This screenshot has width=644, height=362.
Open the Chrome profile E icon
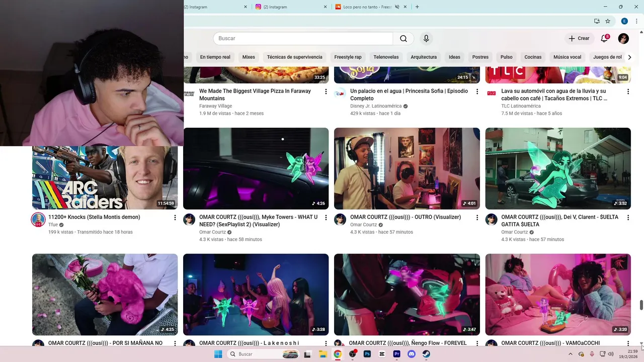coord(624,21)
